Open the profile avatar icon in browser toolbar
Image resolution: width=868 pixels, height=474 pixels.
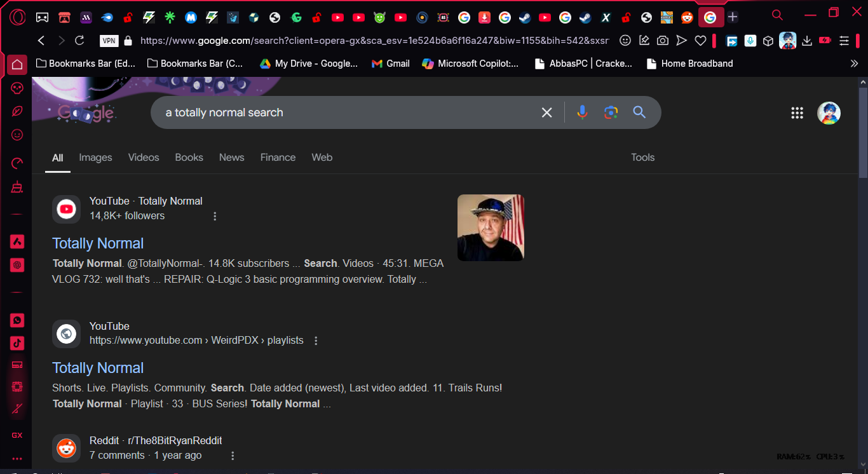coord(788,41)
